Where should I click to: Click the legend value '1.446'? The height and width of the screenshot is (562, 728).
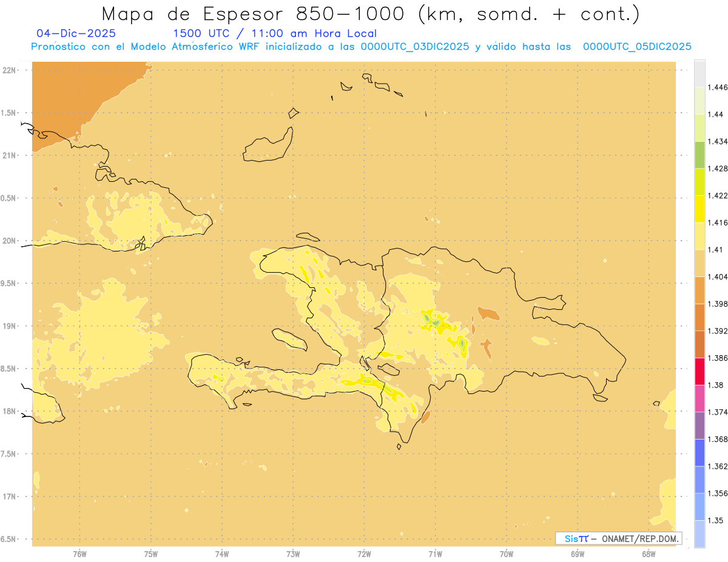point(718,87)
